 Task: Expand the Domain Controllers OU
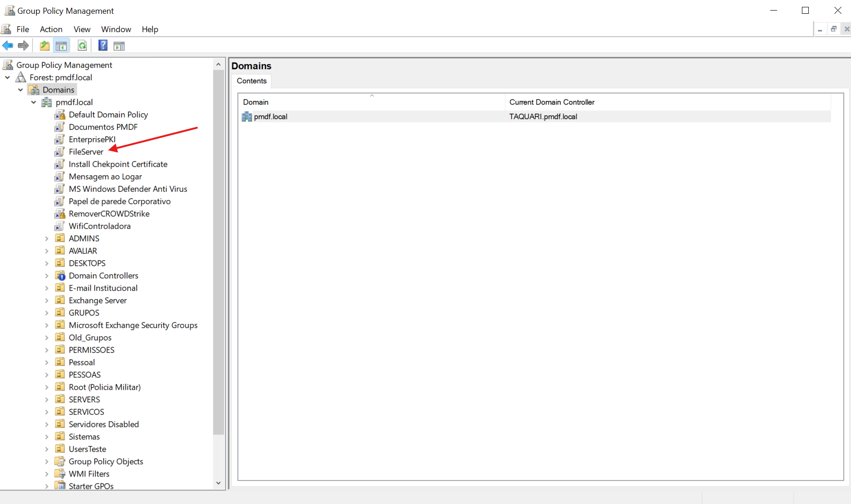tap(47, 276)
